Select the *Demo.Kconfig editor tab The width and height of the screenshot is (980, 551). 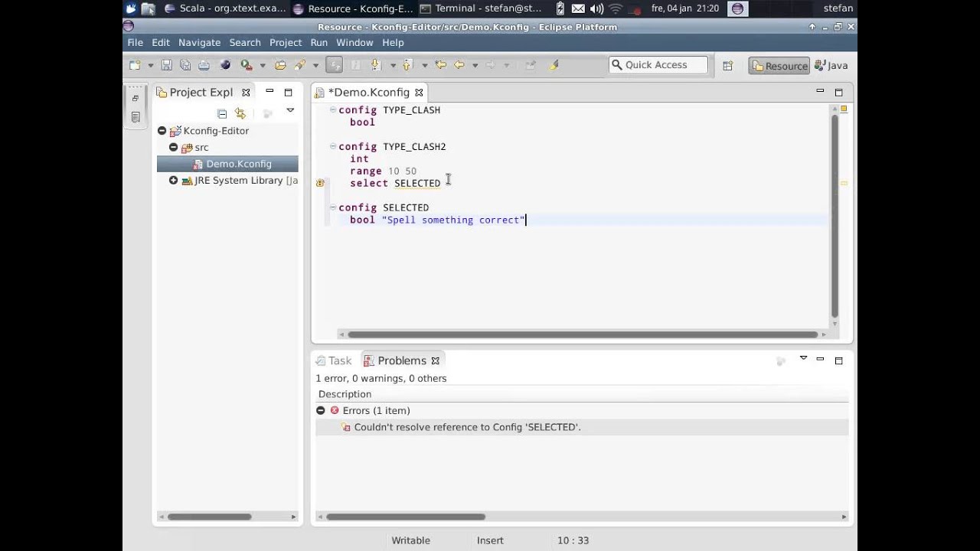[368, 93]
